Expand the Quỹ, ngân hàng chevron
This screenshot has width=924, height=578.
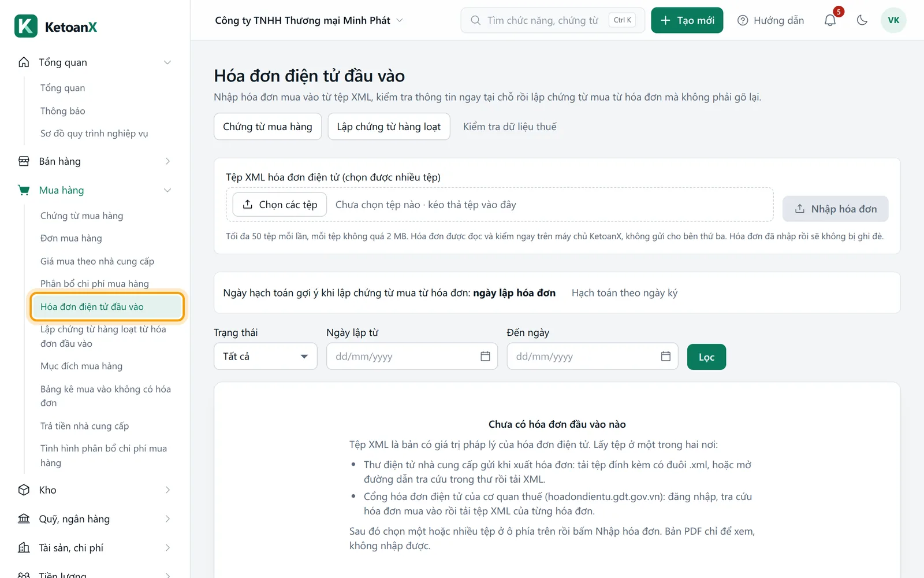(x=167, y=519)
